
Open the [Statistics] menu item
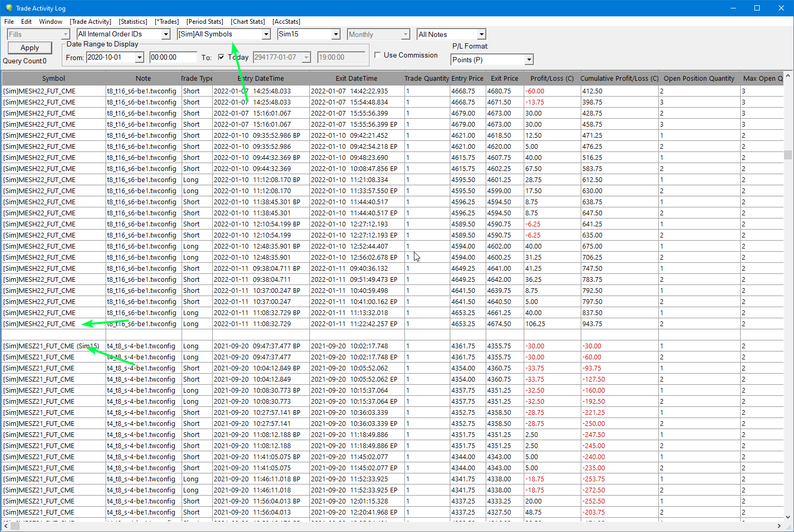coord(133,22)
